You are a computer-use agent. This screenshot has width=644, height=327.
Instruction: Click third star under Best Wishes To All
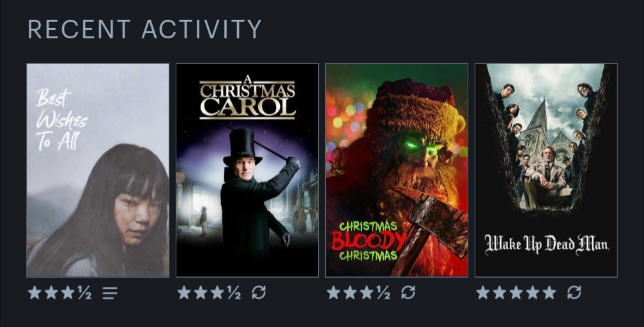68,293
